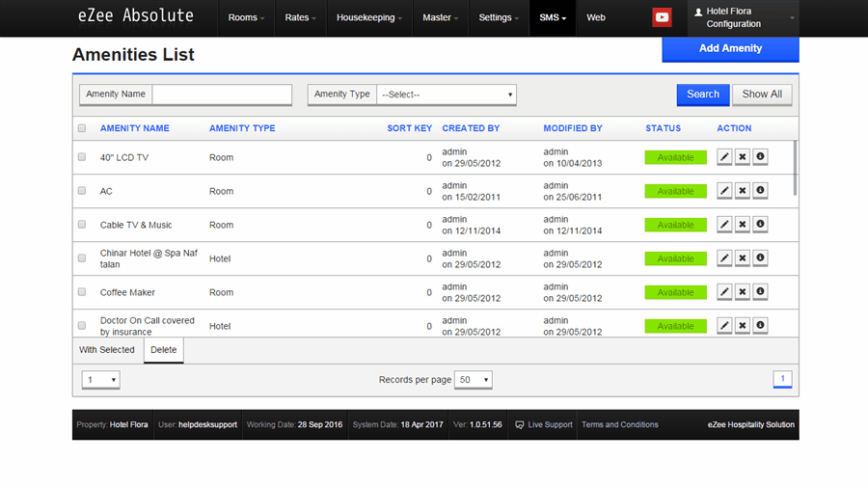Edit the 40" LCD TV amenity
The width and height of the screenshot is (868, 487).
coord(724,157)
